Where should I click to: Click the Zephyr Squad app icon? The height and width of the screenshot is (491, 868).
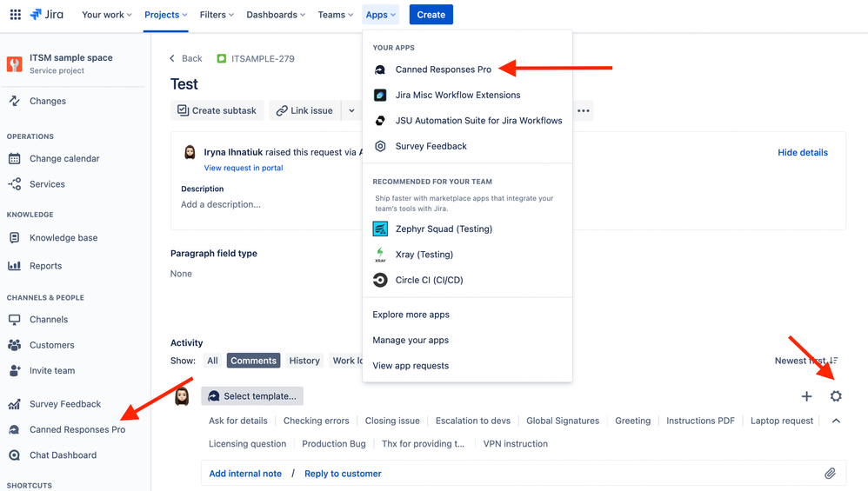pos(380,229)
